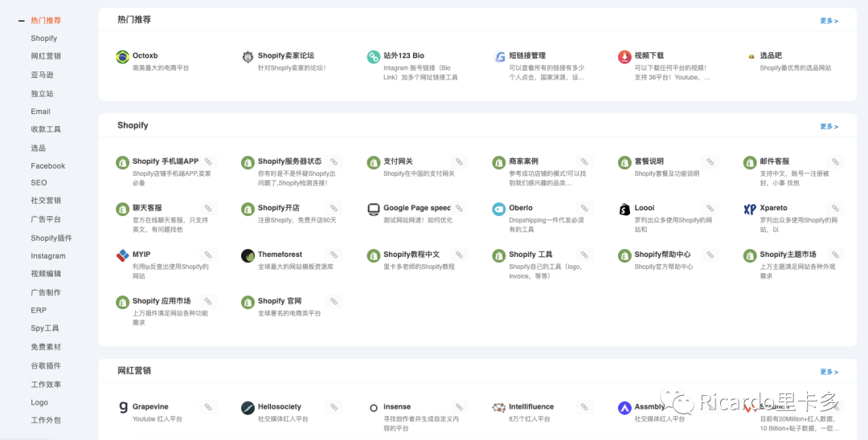This screenshot has height=440, width=868.
Task: Click the insense ring logo icon
Action: [x=374, y=408]
